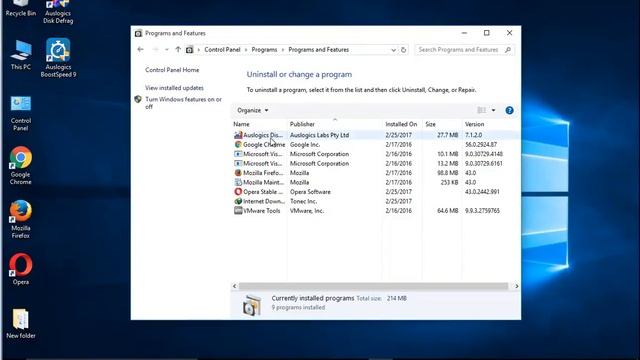Sort by Installed On column header
Screen dimensions: 640x360
402,124
